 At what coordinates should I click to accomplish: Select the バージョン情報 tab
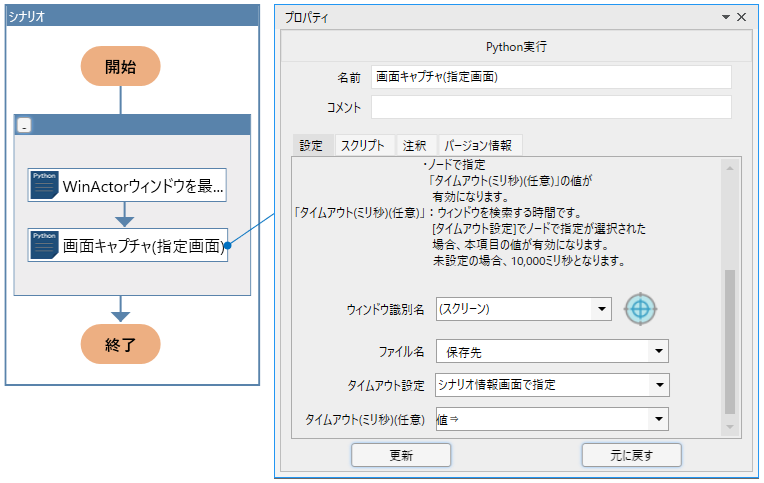pyautogui.click(x=478, y=145)
